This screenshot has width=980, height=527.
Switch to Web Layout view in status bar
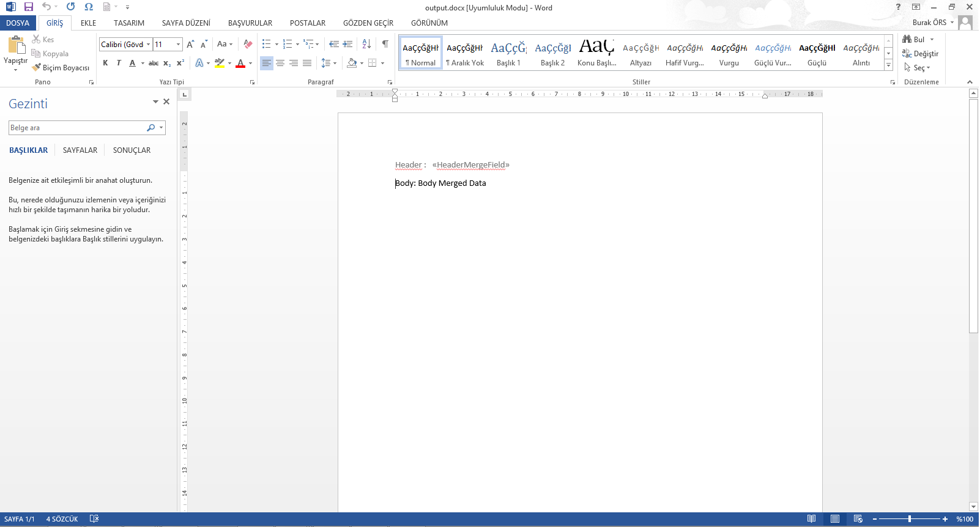[858, 519]
